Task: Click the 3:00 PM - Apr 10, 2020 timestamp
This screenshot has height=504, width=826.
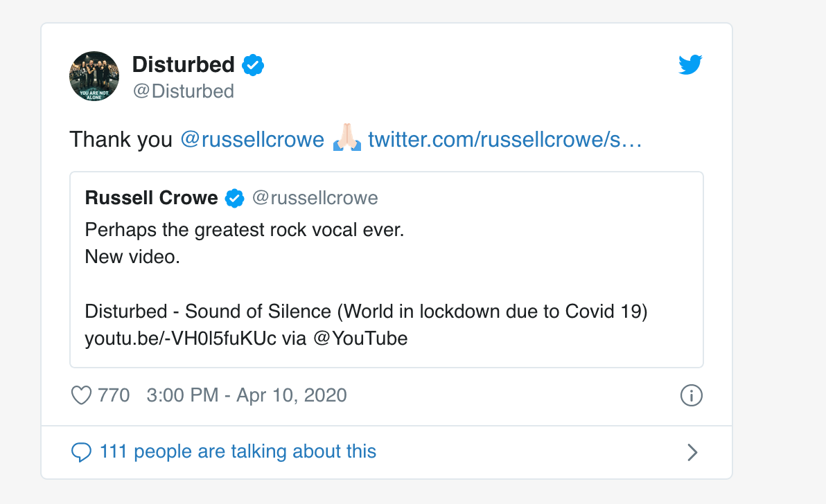Action: point(247,395)
